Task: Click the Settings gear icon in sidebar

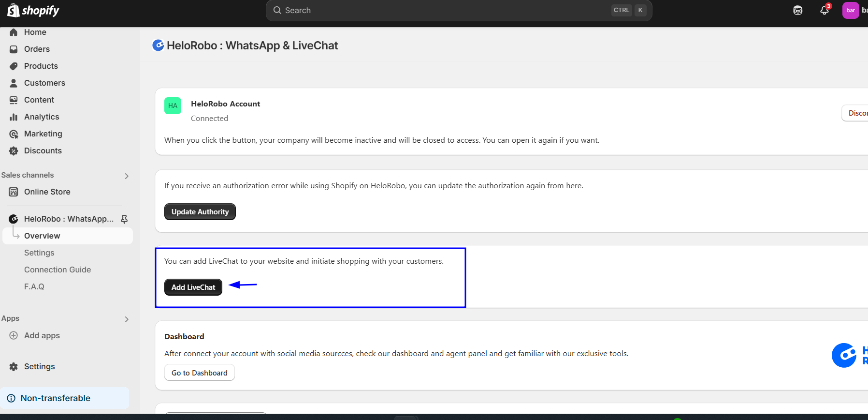Action: [14, 366]
